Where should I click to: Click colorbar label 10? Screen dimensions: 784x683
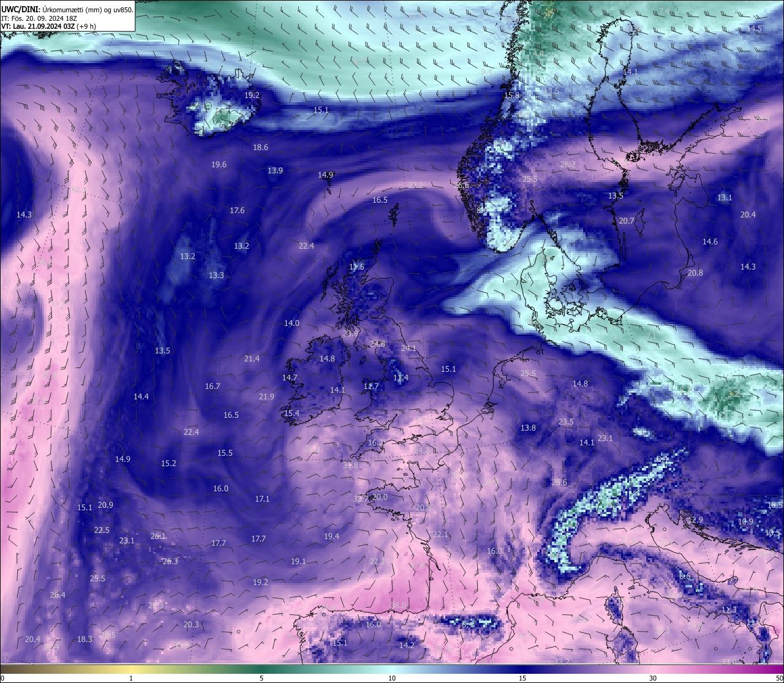coord(392,678)
